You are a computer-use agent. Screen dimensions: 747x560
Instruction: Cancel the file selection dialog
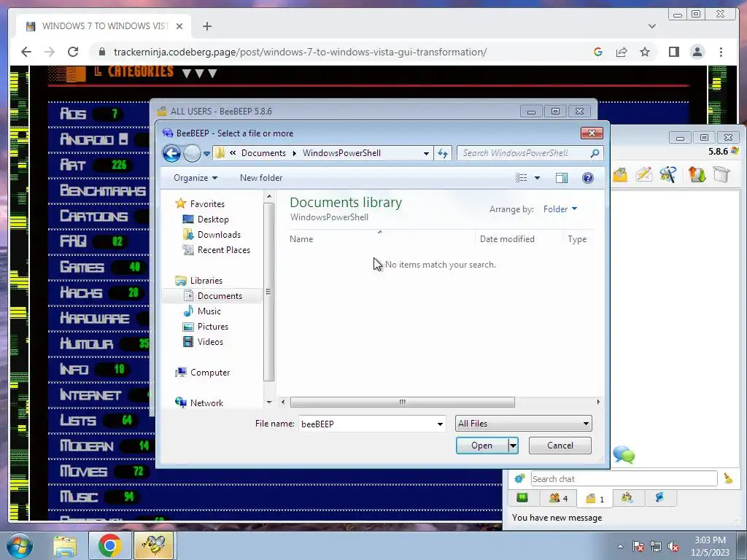(x=560, y=446)
